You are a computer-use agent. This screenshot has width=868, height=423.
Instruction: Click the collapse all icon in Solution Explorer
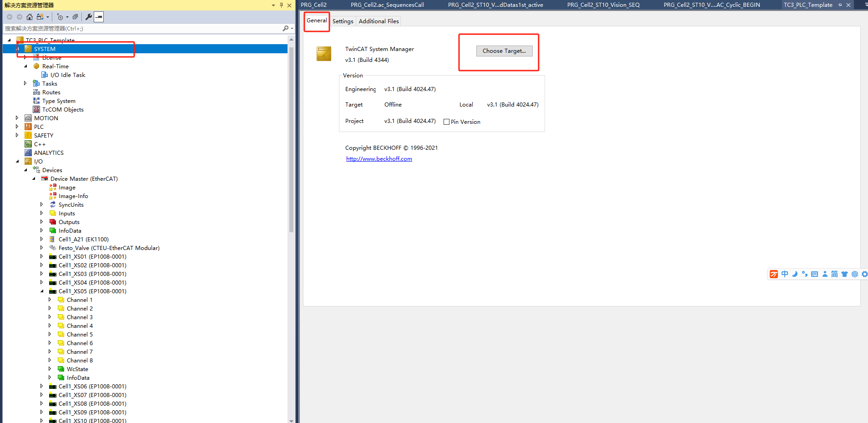[x=76, y=17]
